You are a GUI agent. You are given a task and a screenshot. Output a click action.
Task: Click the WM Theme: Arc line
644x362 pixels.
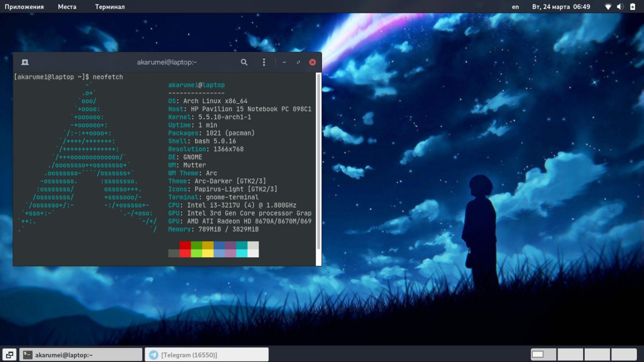pos(193,174)
